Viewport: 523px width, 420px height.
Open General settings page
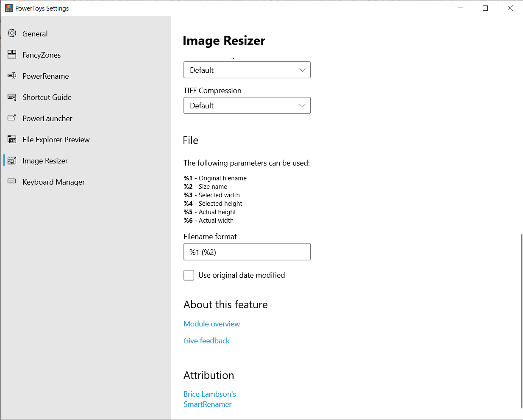pos(35,34)
